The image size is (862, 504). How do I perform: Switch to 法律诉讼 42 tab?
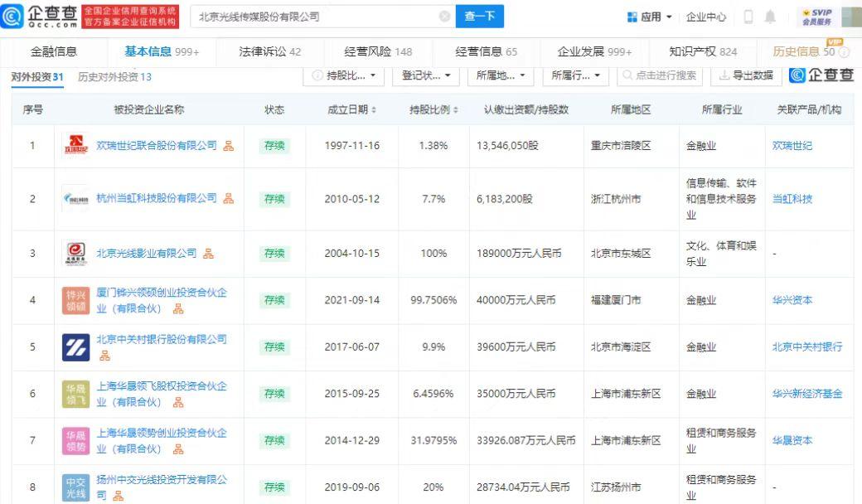click(x=269, y=51)
